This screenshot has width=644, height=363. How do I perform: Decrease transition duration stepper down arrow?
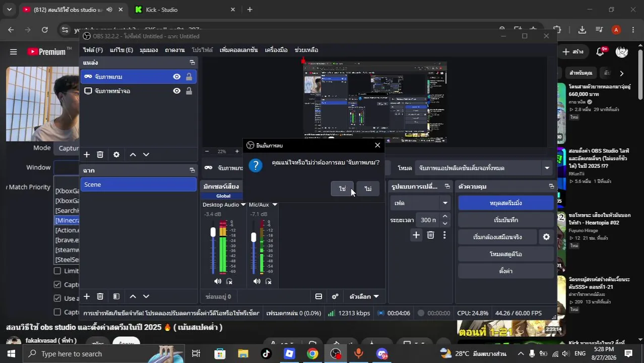444,223
